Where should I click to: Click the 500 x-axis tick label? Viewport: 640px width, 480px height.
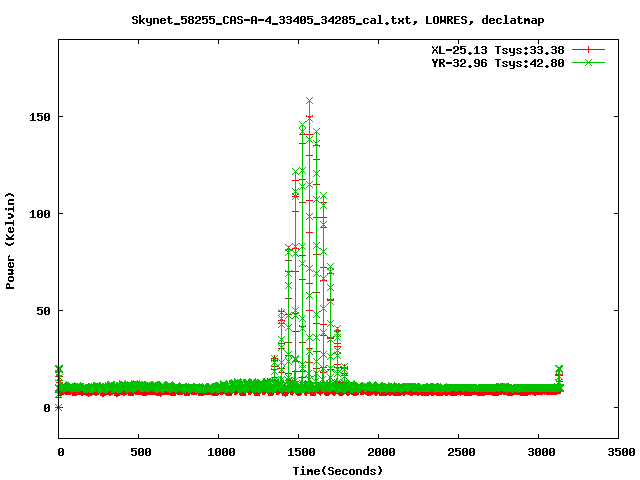[x=140, y=452]
